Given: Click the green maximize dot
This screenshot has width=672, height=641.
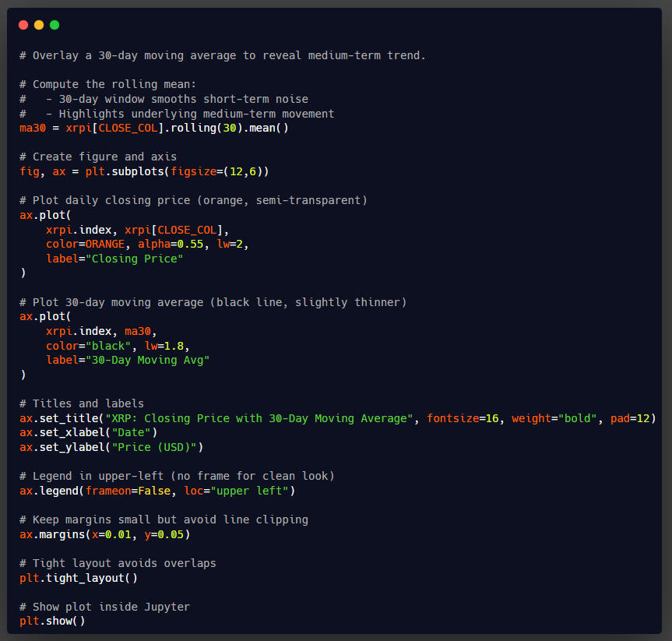Looking at the screenshot, I should click(55, 25).
